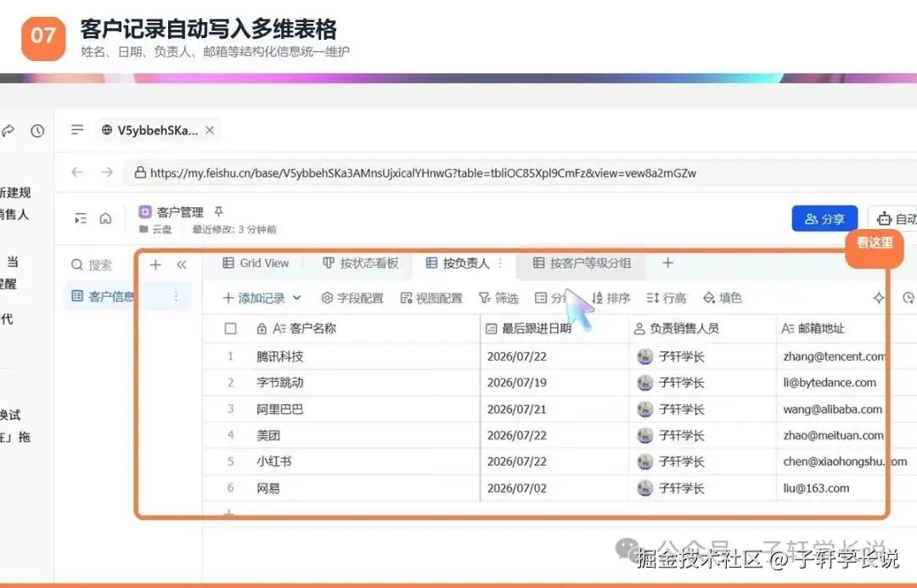Click the purple 客户管理 base icon
This screenshot has height=588, width=917.
click(145, 211)
